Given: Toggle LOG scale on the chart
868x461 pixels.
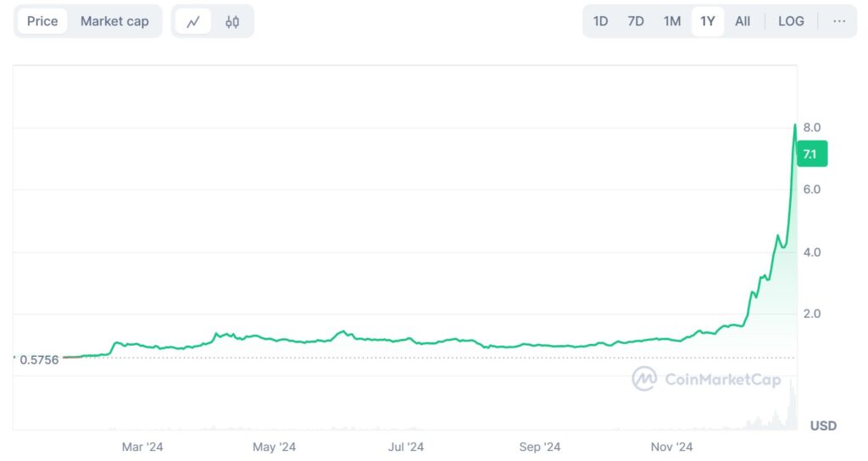Looking at the screenshot, I should 791,21.
